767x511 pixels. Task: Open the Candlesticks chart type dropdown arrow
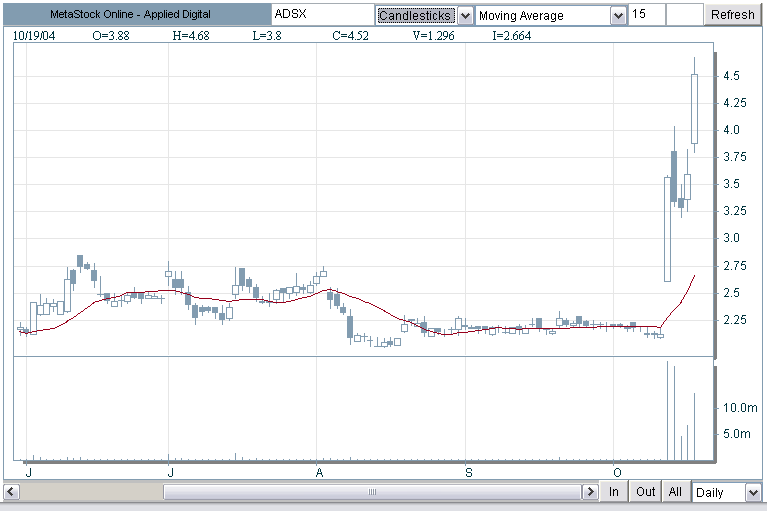(465, 16)
